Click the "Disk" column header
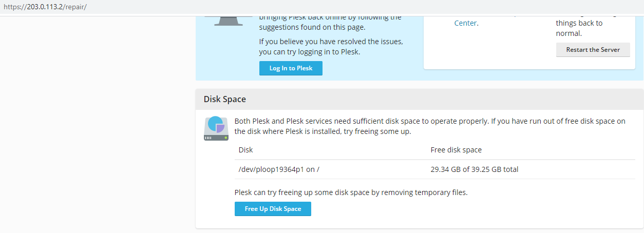Viewport: 644px width, 233px height. coord(246,150)
